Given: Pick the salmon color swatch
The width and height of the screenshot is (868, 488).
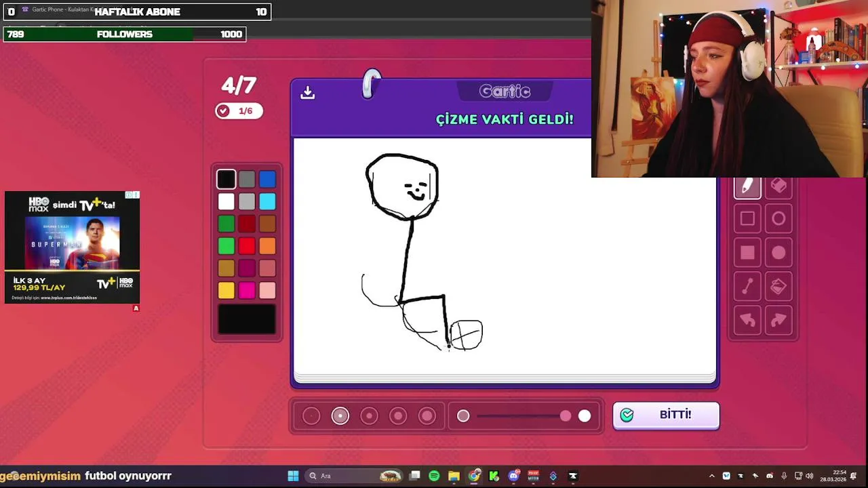Looking at the screenshot, I should click(x=267, y=268).
